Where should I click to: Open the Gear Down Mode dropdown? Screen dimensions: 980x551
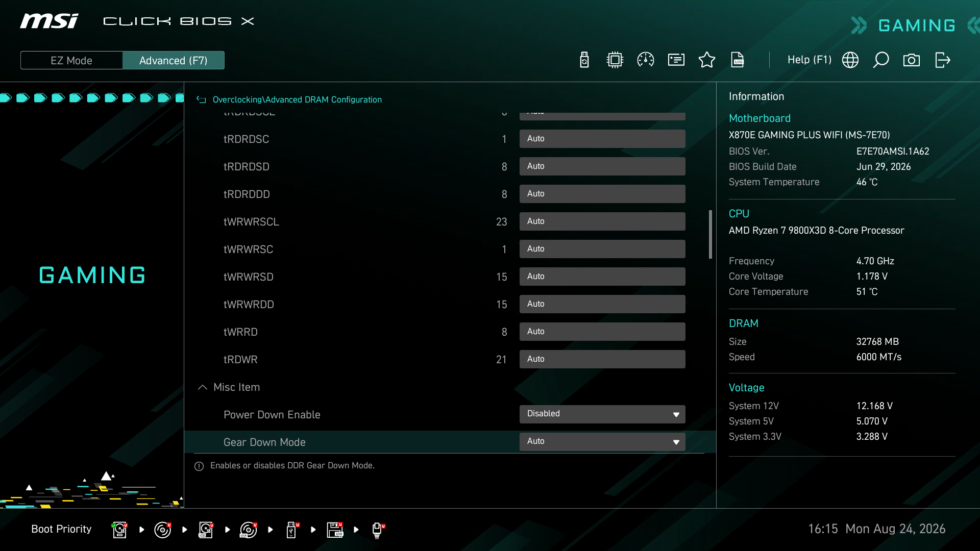pos(602,442)
